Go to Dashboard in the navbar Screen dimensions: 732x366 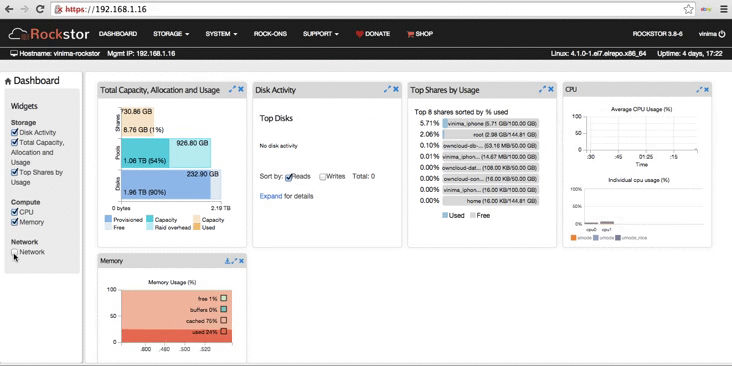[118, 34]
